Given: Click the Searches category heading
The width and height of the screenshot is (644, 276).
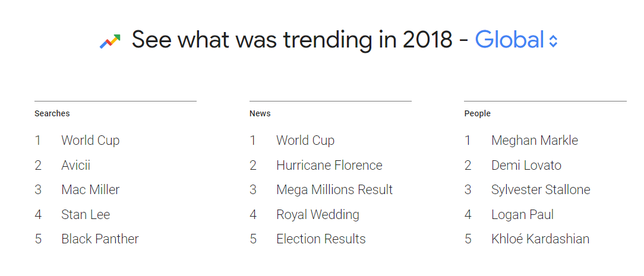Looking at the screenshot, I should (x=52, y=113).
